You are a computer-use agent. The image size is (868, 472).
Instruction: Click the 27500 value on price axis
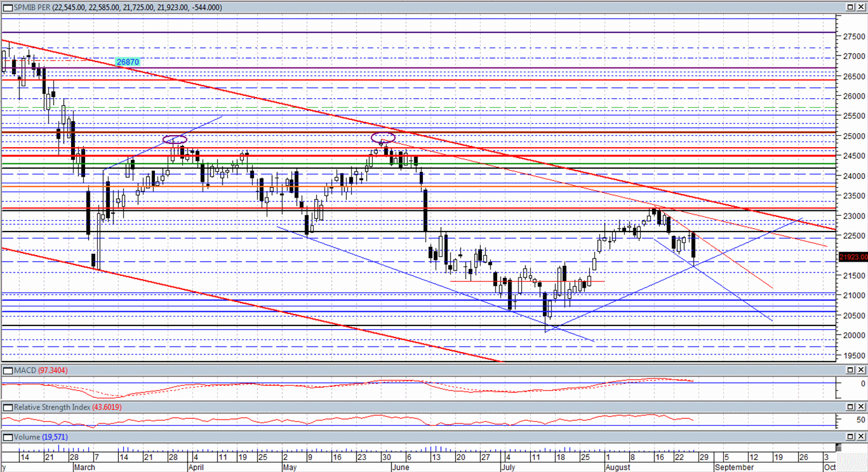[x=853, y=36]
